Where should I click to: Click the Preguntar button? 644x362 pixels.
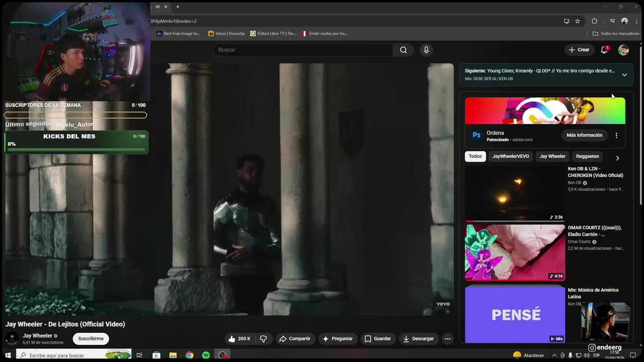click(338, 339)
